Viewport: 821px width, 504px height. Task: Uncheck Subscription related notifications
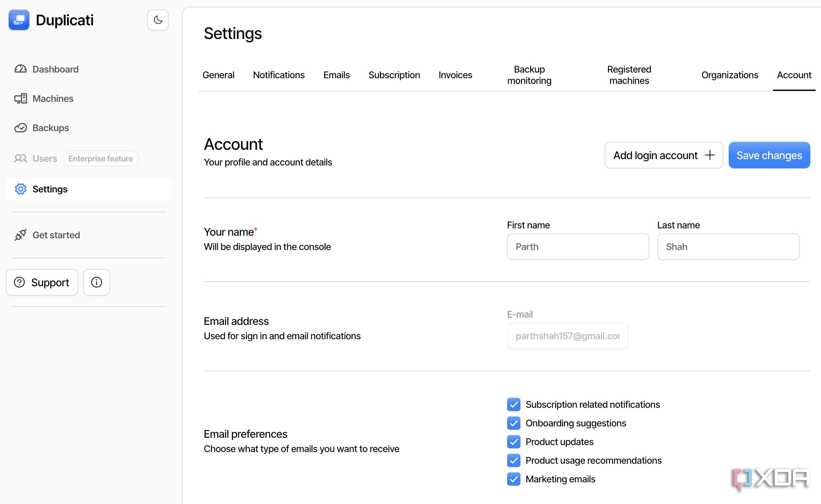(x=514, y=404)
